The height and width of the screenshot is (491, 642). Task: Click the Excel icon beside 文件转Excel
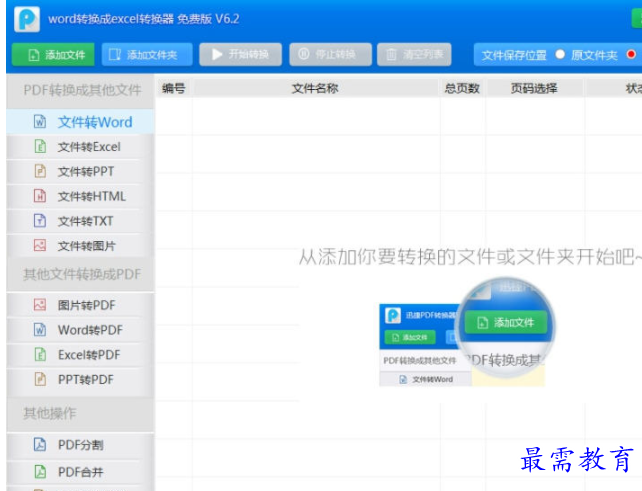point(40,146)
